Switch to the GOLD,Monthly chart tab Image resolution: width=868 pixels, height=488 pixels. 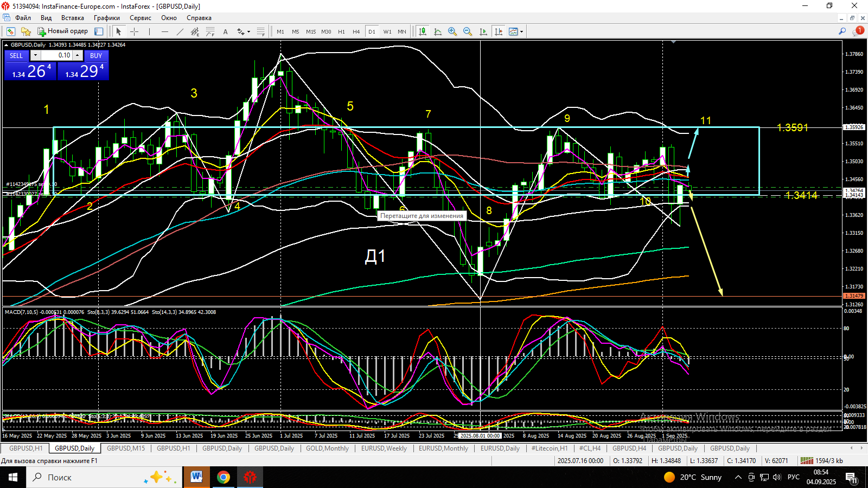click(327, 448)
